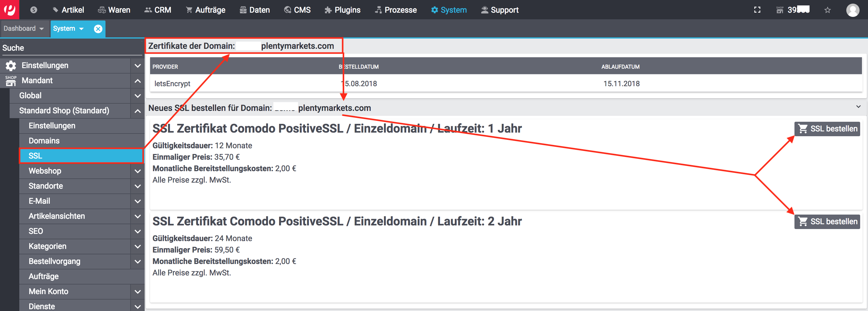This screenshot has height=311, width=868.
Task: Expand the Mein Konto section
Action: point(137,292)
